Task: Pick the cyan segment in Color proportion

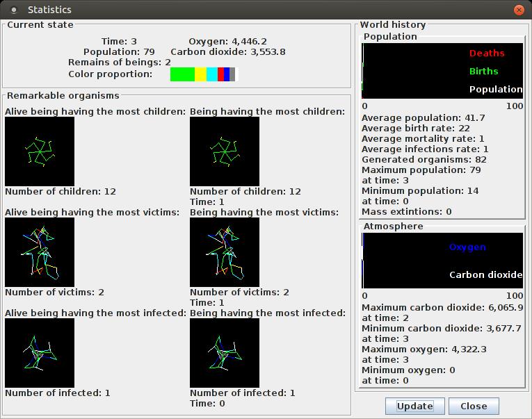Action: 211,74
